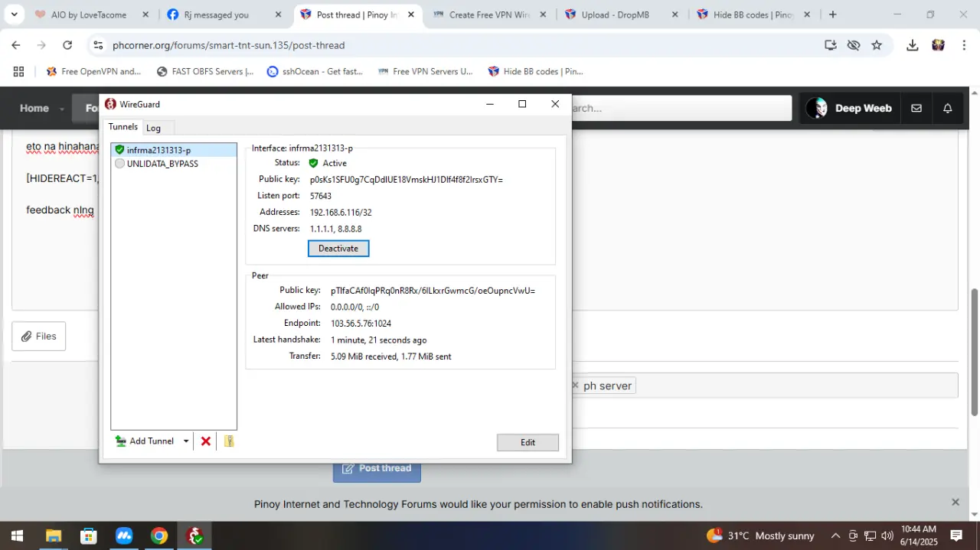
Task: Close the Post thread browser tab
Action: pyautogui.click(x=410, y=15)
